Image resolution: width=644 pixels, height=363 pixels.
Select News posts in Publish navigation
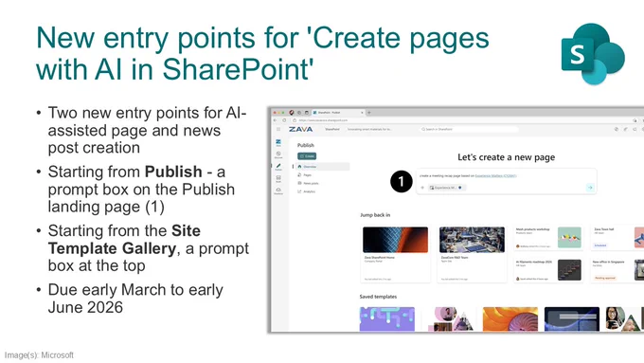click(x=308, y=183)
